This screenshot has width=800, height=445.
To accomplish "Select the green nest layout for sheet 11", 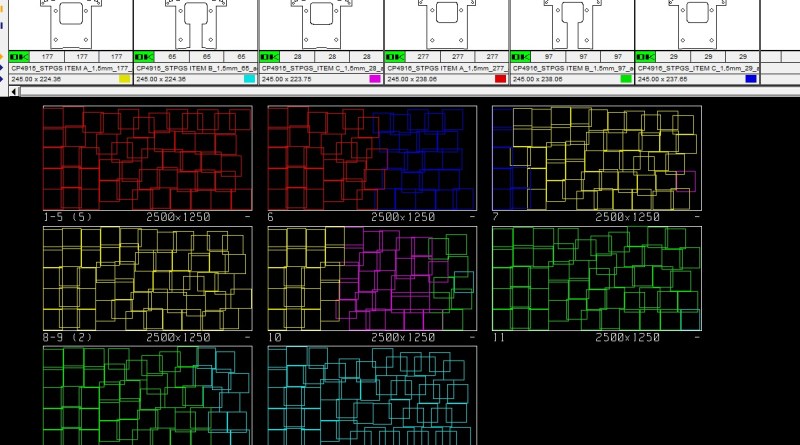I will point(597,278).
